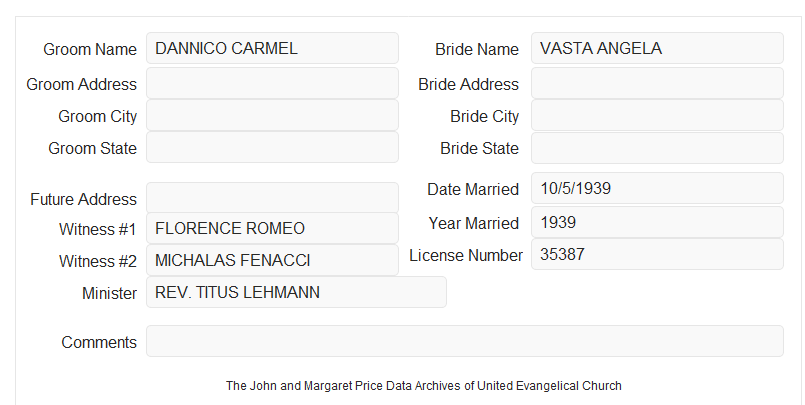
Task: Click the License Number field 35387
Action: point(657,254)
